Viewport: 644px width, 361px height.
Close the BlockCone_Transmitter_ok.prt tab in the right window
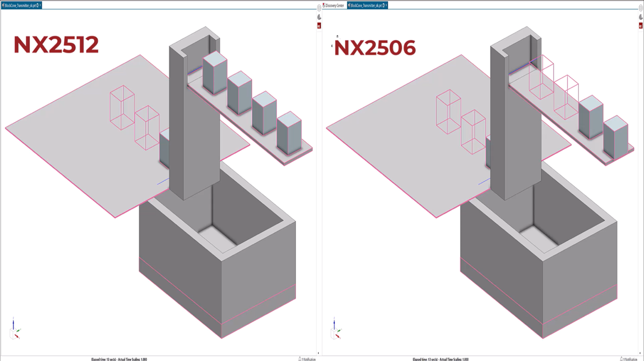[386, 5]
